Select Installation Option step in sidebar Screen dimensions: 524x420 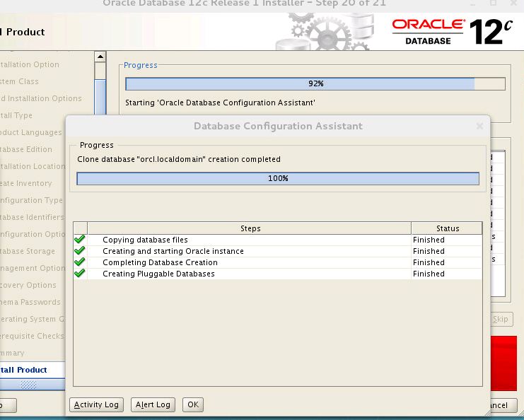30,64
